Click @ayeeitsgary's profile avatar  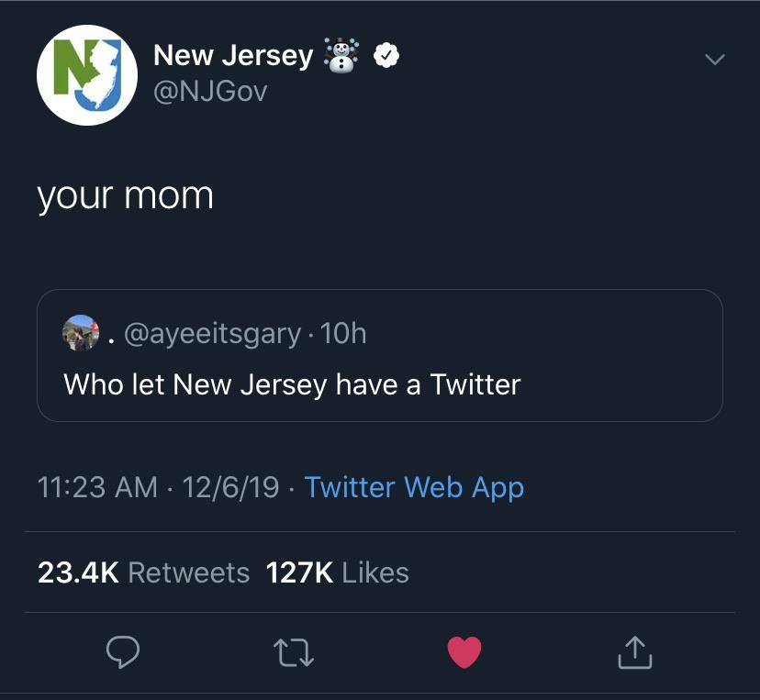(78, 331)
